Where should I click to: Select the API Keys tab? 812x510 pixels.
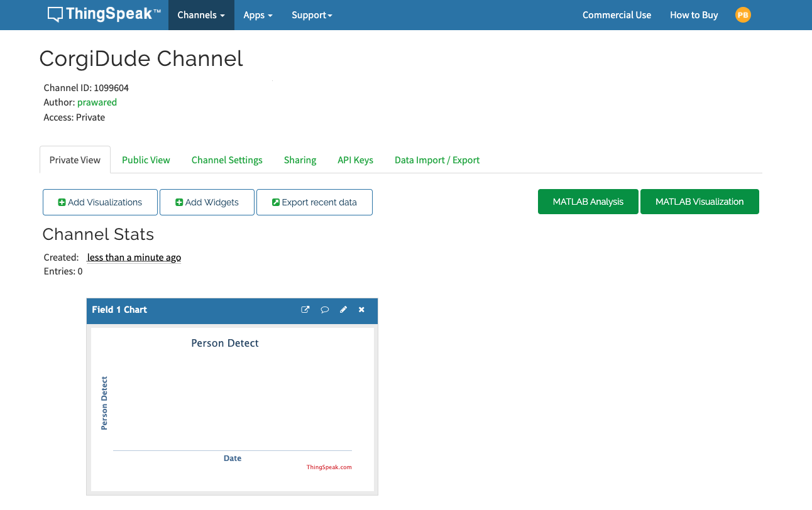coord(355,160)
